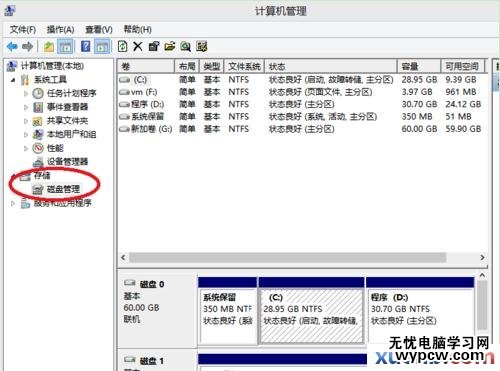Select the 程序 (D:) volume row in list

click(302, 104)
